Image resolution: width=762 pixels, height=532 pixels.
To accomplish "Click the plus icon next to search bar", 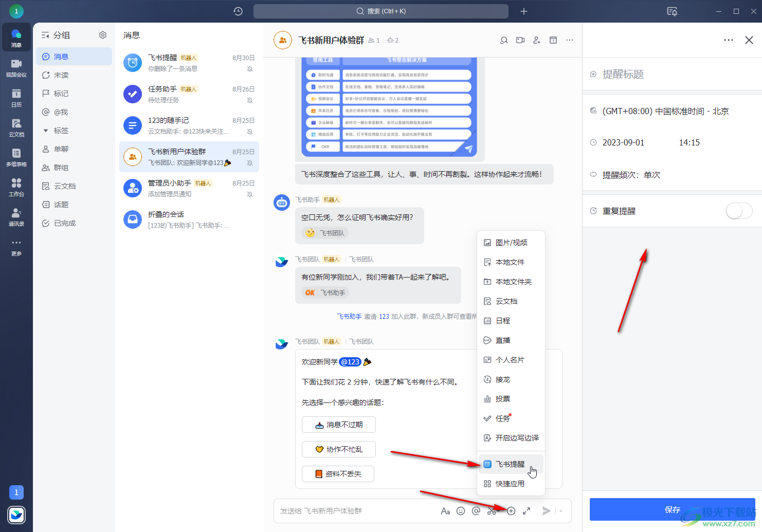I will tap(524, 11).
